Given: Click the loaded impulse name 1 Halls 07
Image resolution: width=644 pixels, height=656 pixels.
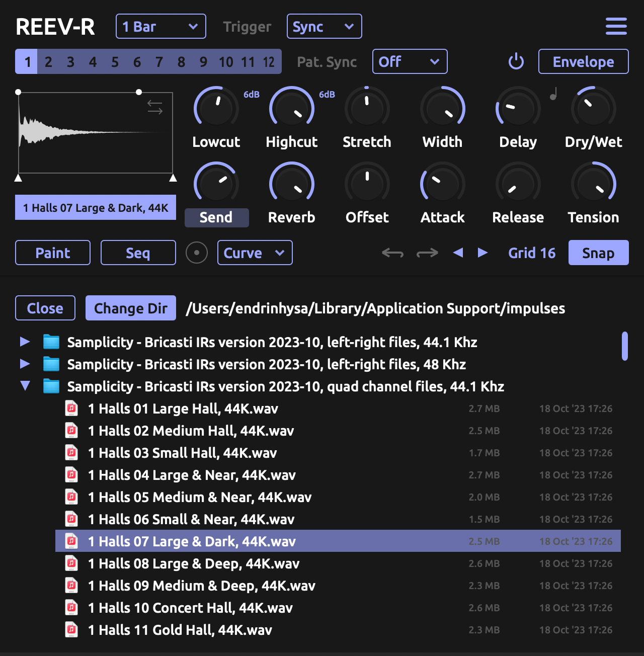Looking at the screenshot, I should pyautogui.click(x=96, y=207).
